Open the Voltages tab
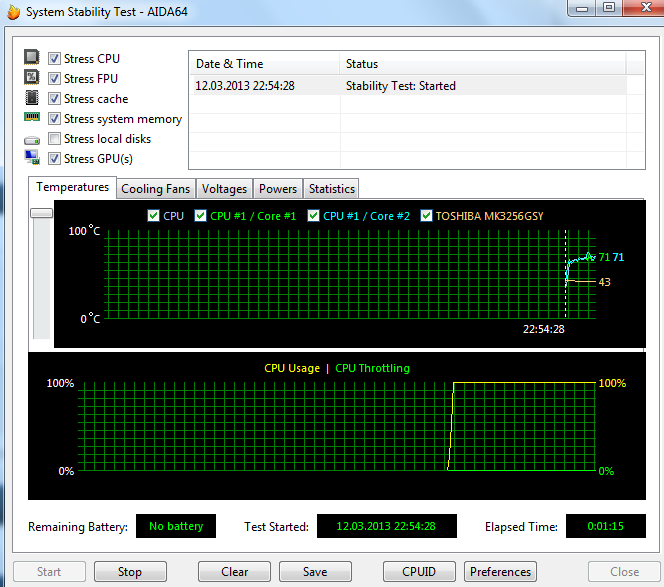664x587 pixels. (x=224, y=189)
